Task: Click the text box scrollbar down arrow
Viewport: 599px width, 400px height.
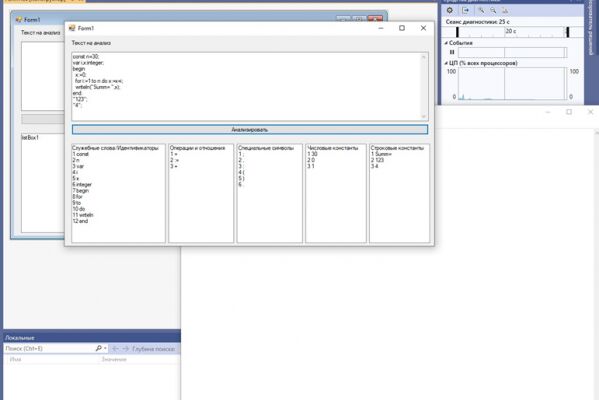Action: coord(423,117)
